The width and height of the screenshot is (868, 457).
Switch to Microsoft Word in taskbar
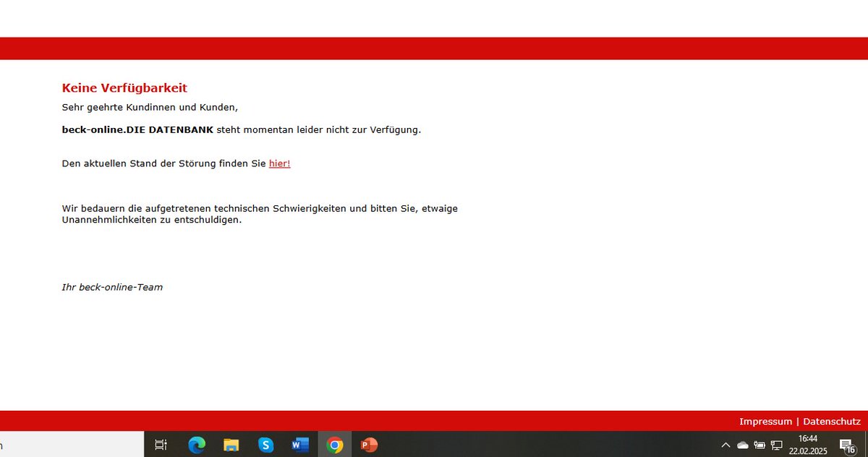click(300, 445)
